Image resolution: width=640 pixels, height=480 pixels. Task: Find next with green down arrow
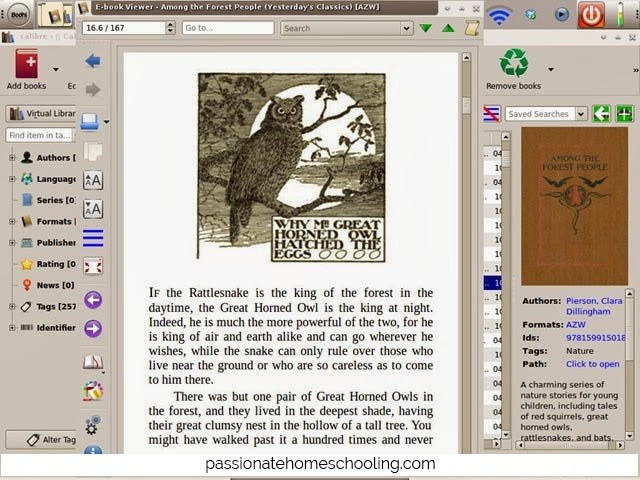(426, 28)
